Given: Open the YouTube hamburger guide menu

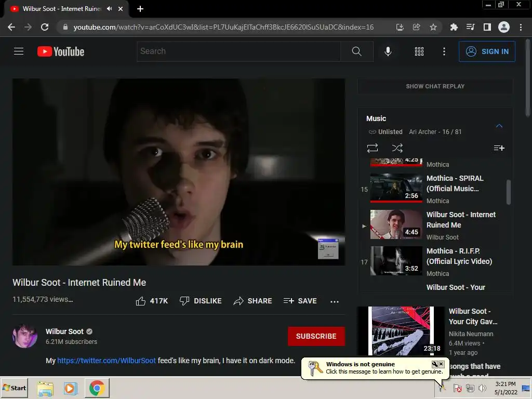Looking at the screenshot, I should (19, 51).
